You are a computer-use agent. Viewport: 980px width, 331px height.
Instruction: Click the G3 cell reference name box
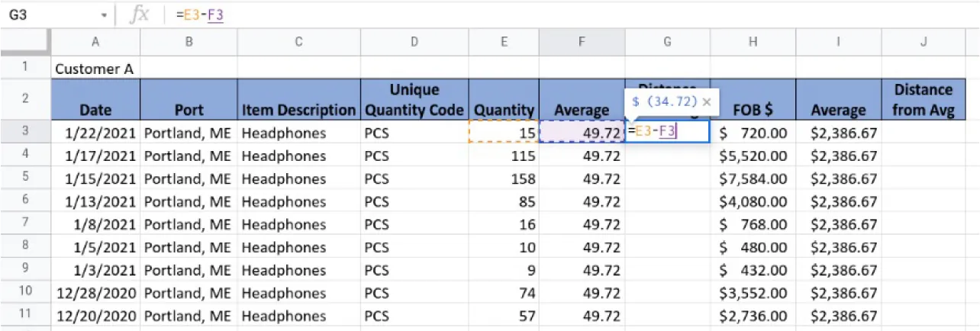[x=46, y=14]
